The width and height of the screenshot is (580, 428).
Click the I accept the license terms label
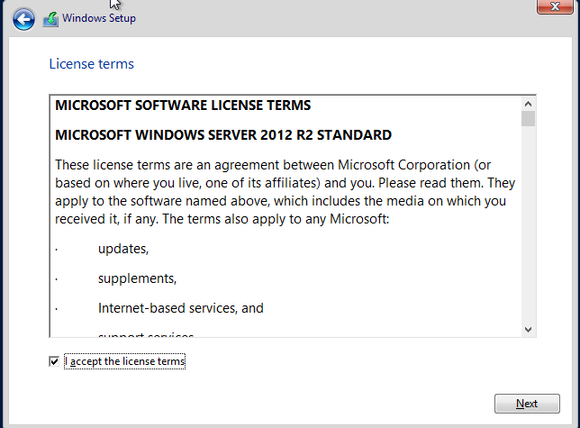click(x=125, y=361)
